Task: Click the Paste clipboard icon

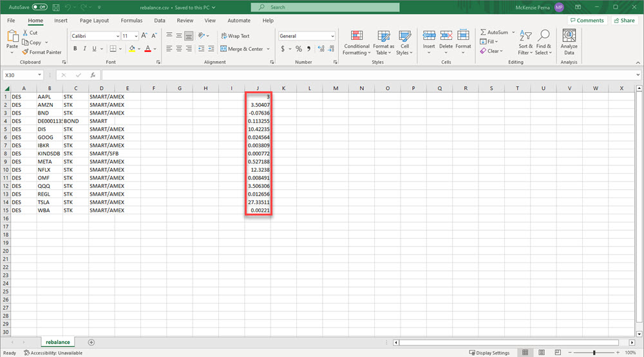Action: [12, 37]
